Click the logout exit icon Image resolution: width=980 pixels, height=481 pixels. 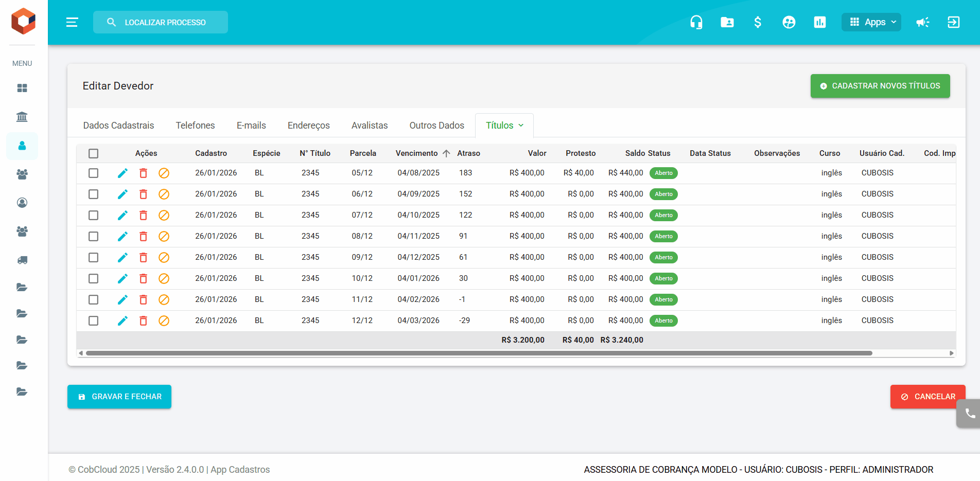pyautogui.click(x=953, y=22)
